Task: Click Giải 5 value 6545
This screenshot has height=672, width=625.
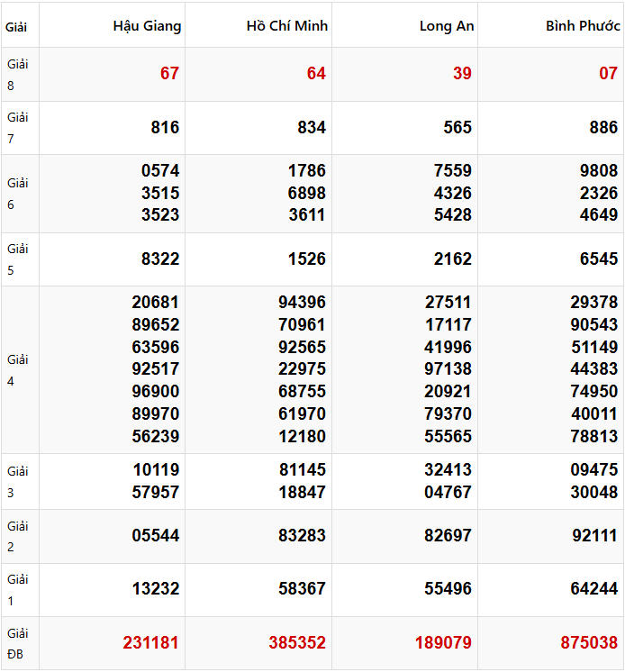Action: [599, 259]
